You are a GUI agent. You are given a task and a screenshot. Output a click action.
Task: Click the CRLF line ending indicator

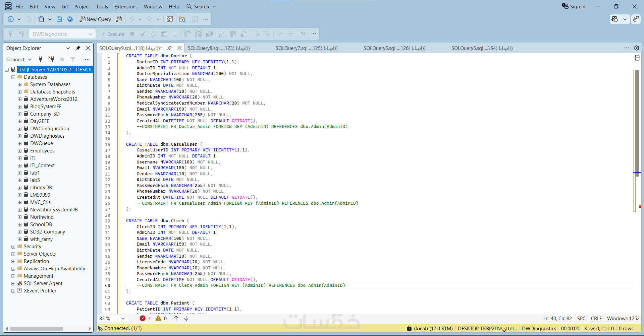596,318
